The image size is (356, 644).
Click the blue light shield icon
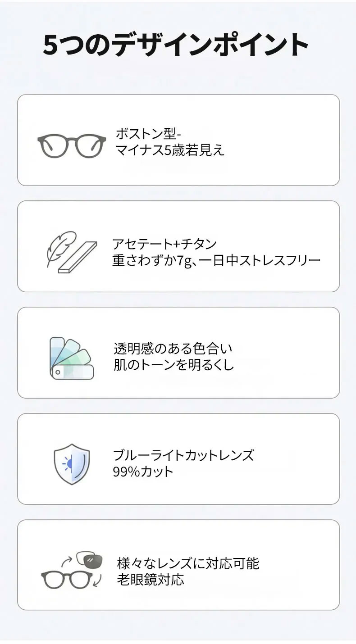tap(72, 464)
